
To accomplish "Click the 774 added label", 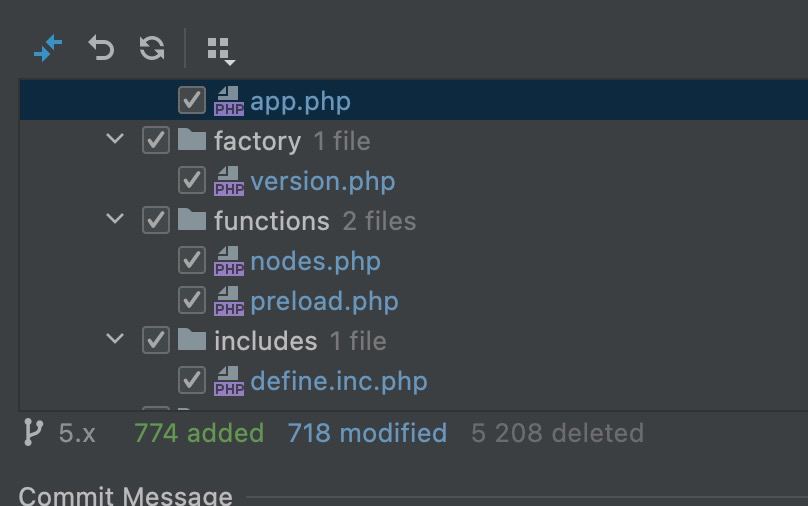I will (x=199, y=433).
